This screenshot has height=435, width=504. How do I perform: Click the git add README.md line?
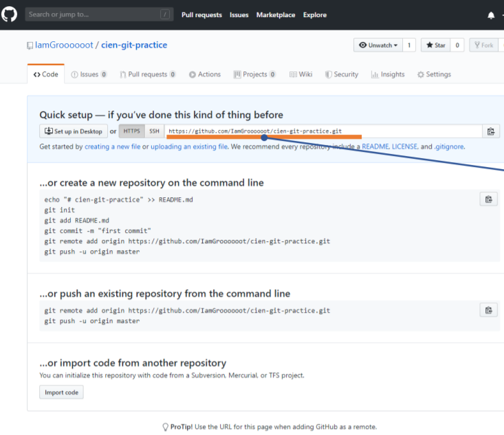tap(76, 221)
